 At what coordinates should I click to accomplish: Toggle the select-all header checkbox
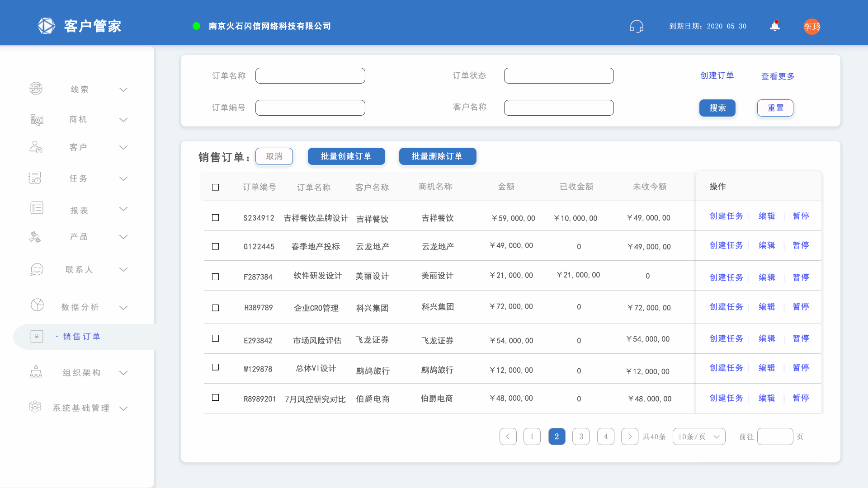click(216, 188)
